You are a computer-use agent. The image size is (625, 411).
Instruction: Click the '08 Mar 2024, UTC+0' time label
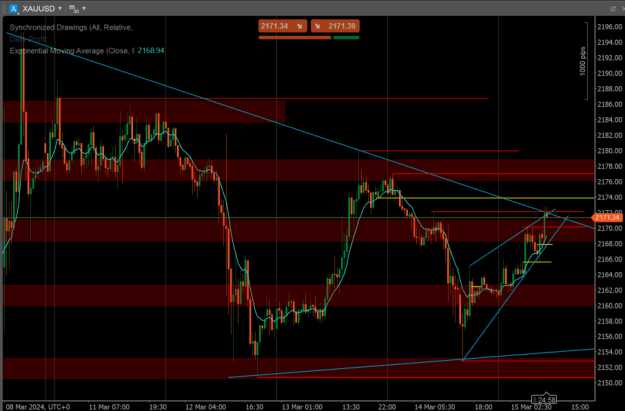pyautogui.click(x=37, y=407)
